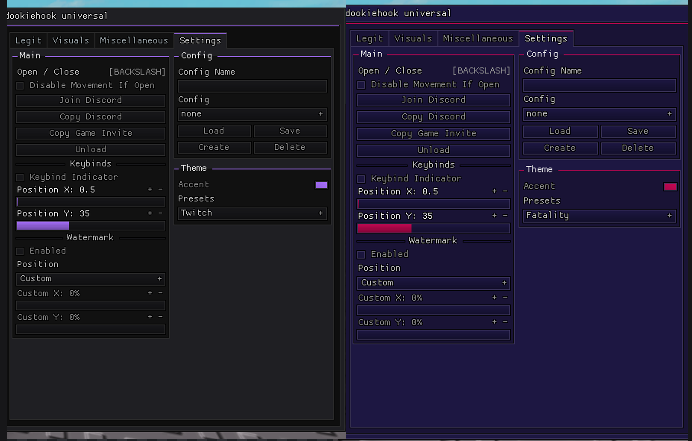Click Copy Game Invite in right window
Viewport: 692px width, 441px height.
point(433,133)
